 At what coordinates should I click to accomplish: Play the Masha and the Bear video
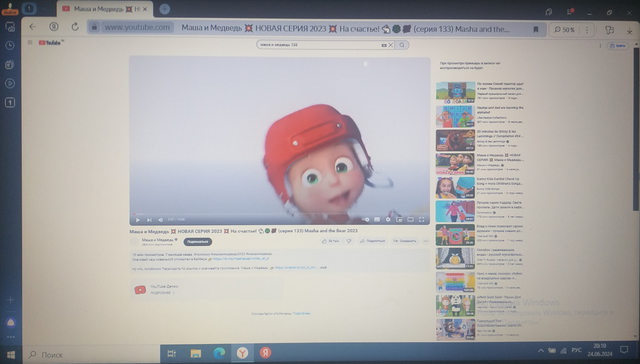[138, 220]
